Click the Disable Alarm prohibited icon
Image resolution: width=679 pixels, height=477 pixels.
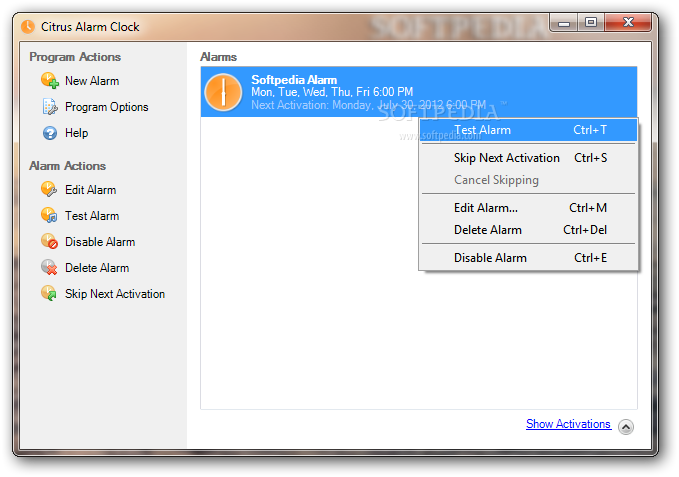pos(49,242)
